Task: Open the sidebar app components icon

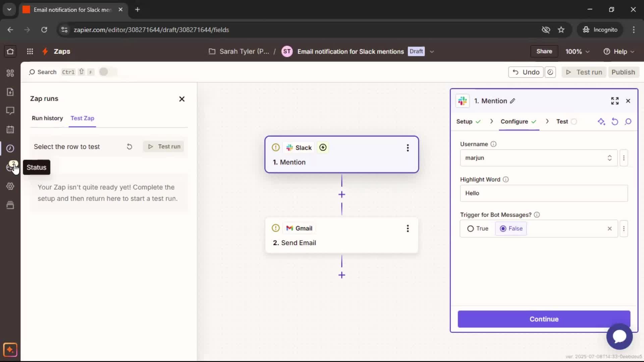Action: [x=10, y=73]
